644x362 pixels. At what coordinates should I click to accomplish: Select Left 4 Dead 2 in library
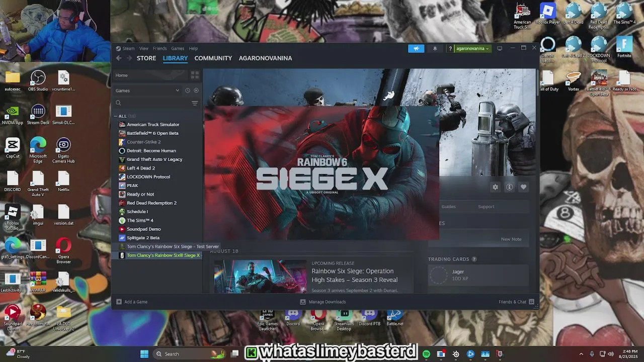140,168
